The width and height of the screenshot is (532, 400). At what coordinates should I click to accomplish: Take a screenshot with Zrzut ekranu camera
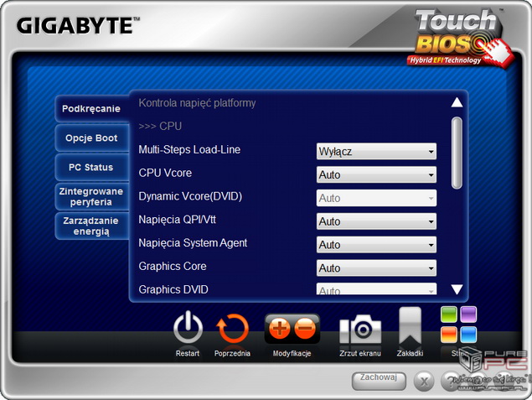click(360, 329)
